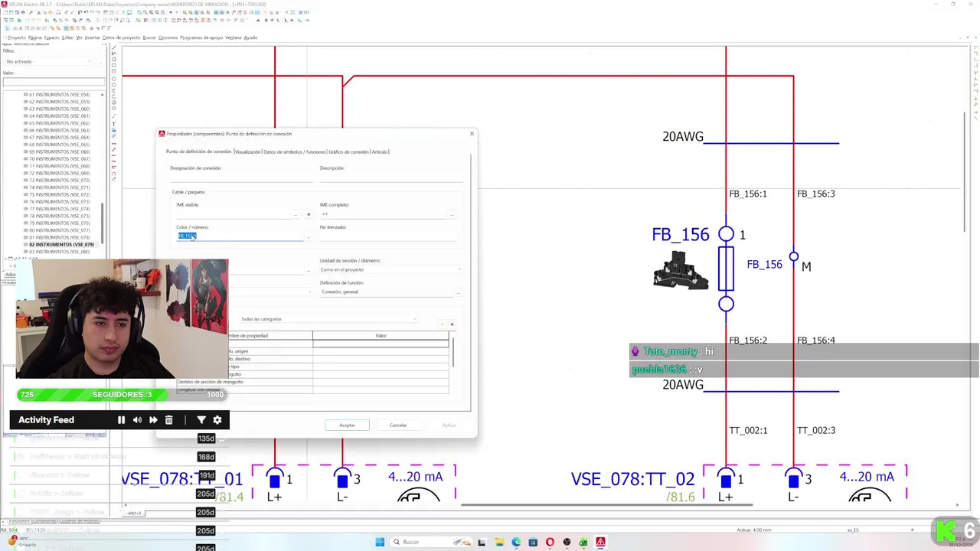Click terminal symbol FB_156 in schematic

726,268
